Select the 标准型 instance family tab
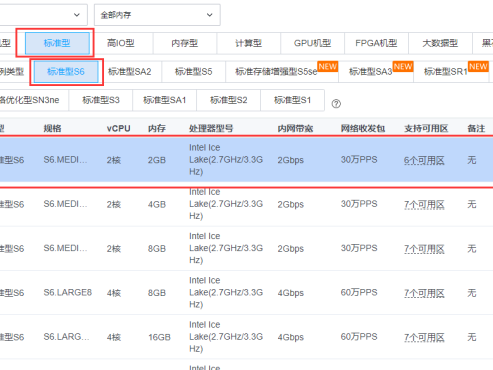Screen dimensions: 493x370 point(57,43)
